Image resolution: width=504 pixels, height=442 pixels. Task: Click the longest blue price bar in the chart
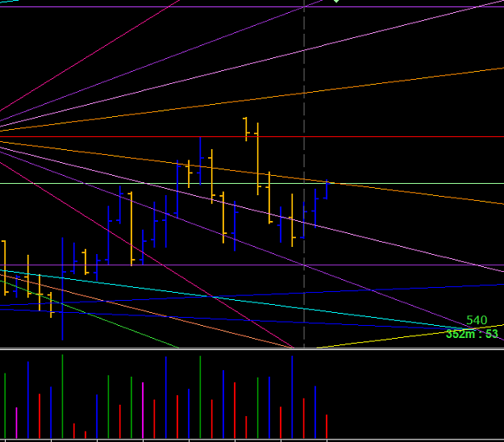[62, 289]
